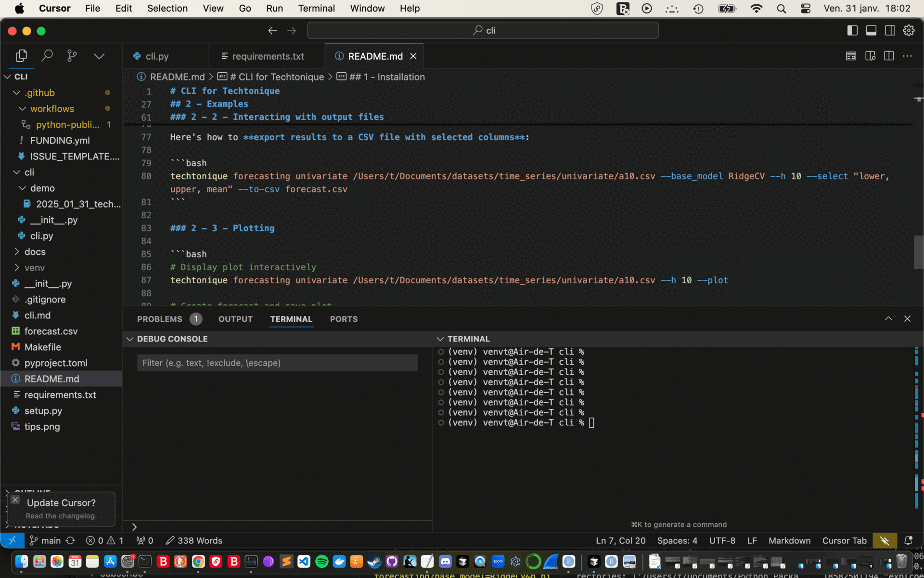Toggle secondary sidebar layout icon
This screenshot has width=924, height=578.
coord(890,30)
